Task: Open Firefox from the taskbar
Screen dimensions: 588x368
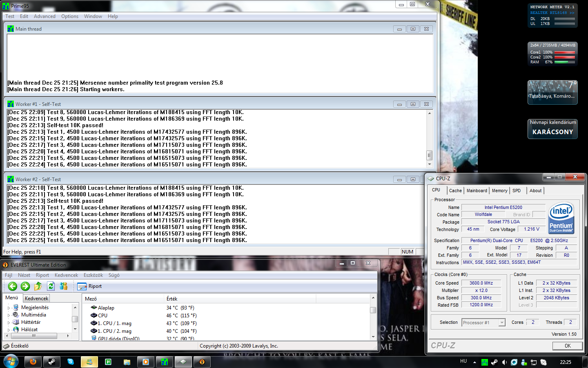Action: (x=33, y=362)
